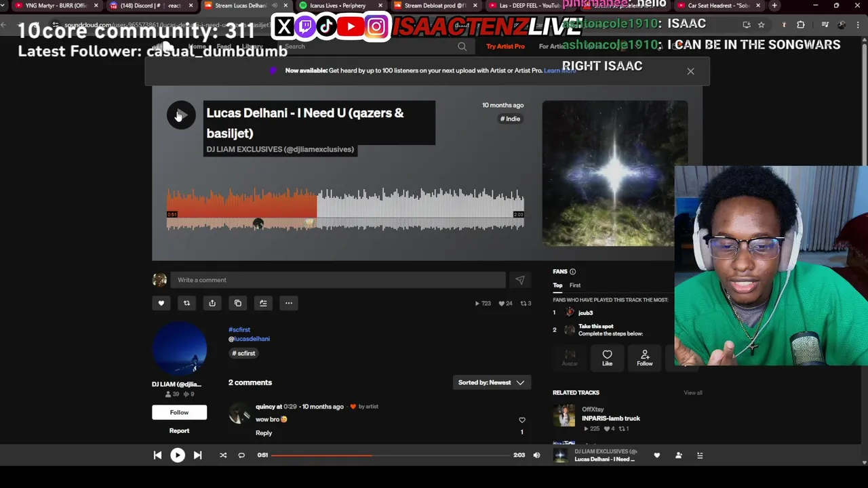Open related track INPARIS-lamb truck
Screen dimensions: 868x488
[611, 419]
